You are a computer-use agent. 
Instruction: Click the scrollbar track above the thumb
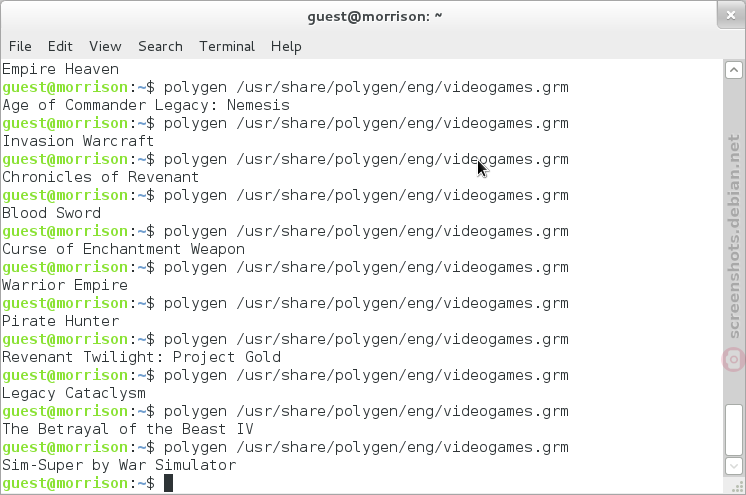tap(734, 238)
